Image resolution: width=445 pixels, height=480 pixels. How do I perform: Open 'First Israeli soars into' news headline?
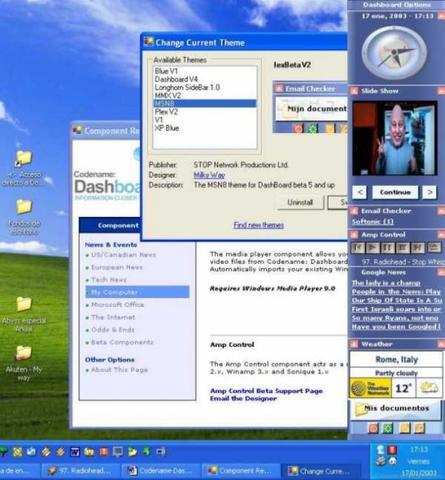[x=396, y=309]
